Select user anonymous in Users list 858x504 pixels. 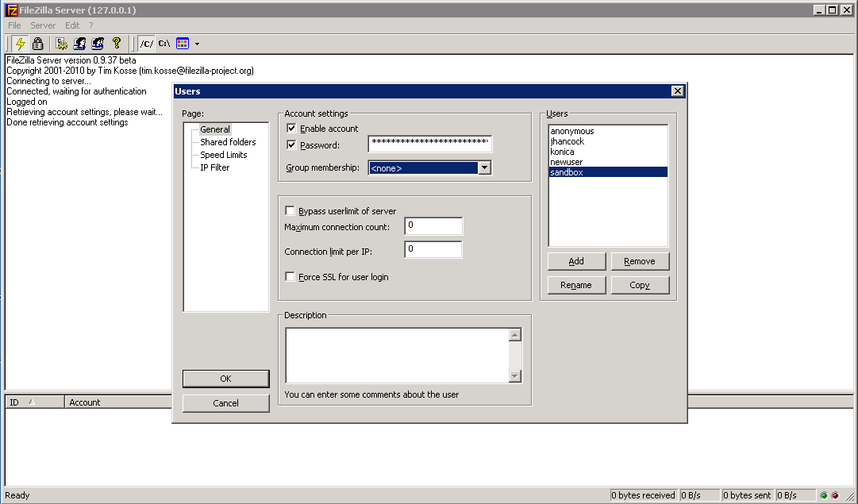[608, 131]
